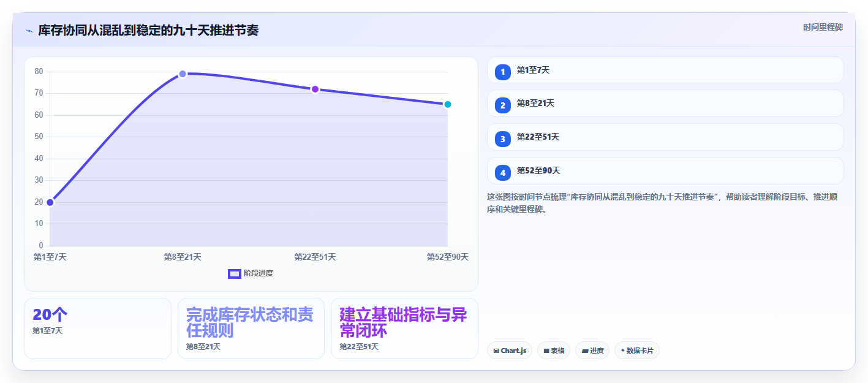The width and height of the screenshot is (868, 383).
Task: Click the y-axis value 50
Action: (x=39, y=137)
